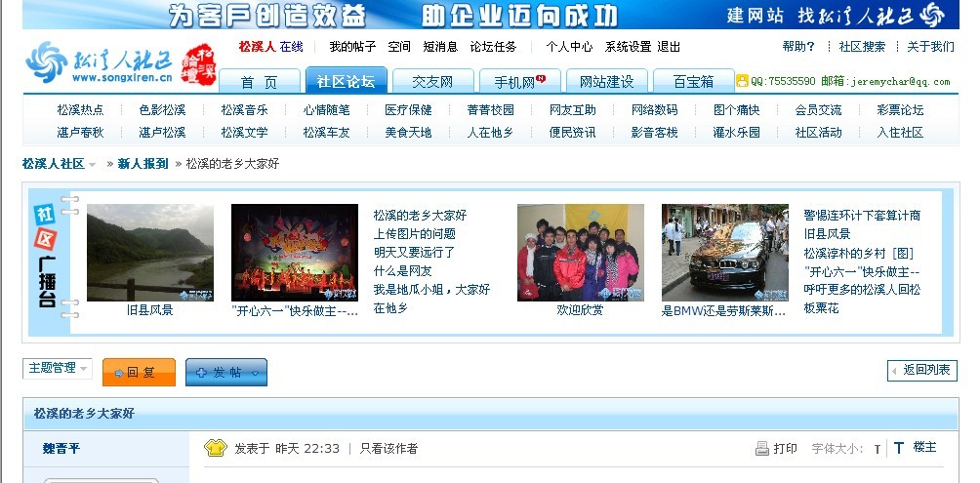Open the 网络数码 board
980x483 pixels.
click(654, 110)
